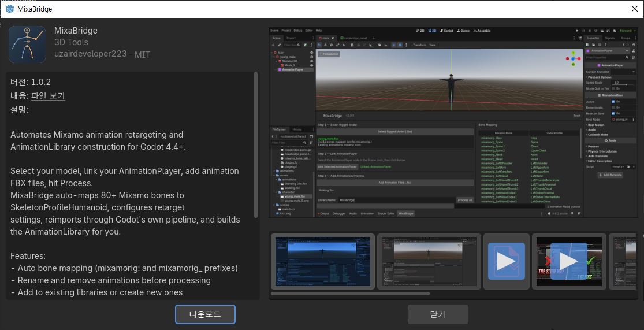
Task: Play the plain blue video thumbnail
Action: tap(507, 261)
